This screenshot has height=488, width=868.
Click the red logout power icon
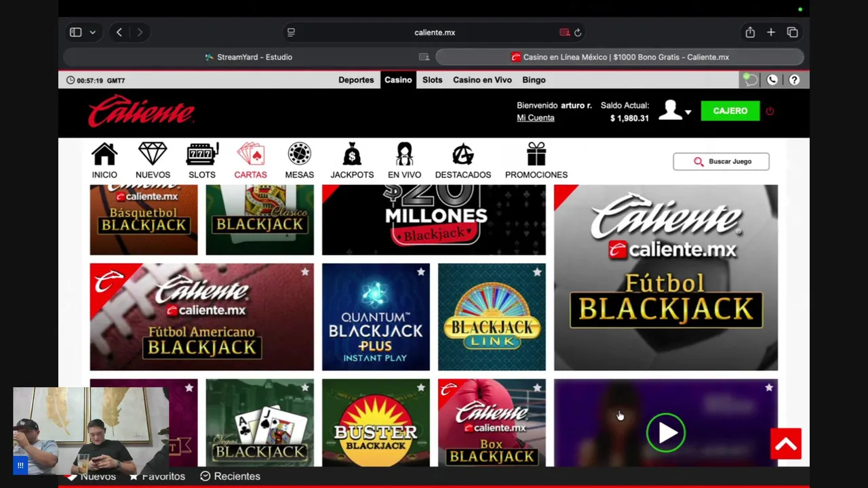pos(770,111)
